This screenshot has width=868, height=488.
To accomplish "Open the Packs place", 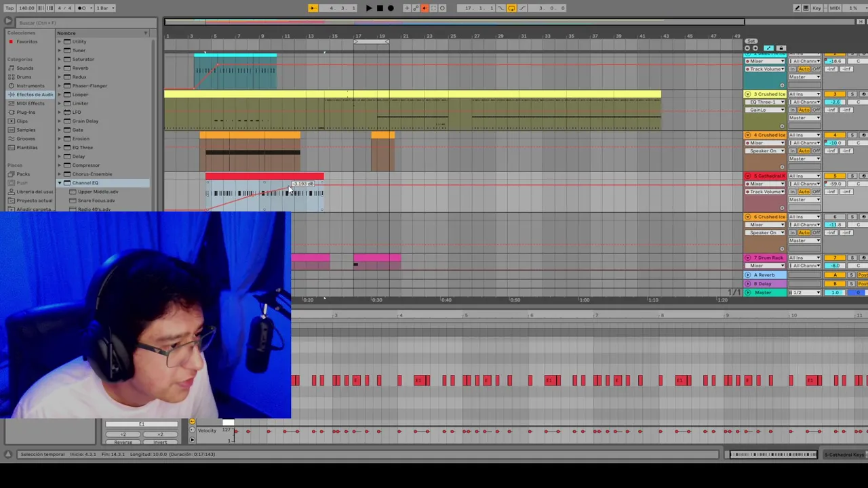I will (x=24, y=174).
